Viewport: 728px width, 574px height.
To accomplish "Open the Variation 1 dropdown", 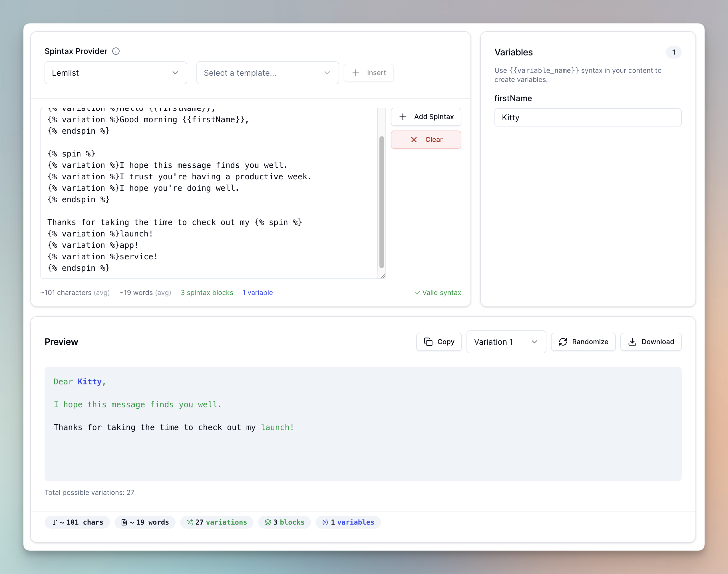I will tap(506, 342).
